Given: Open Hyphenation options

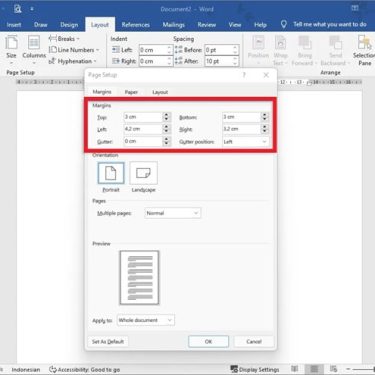Looking at the screenshot, I should pyautogui.click(x=72, y=61).
